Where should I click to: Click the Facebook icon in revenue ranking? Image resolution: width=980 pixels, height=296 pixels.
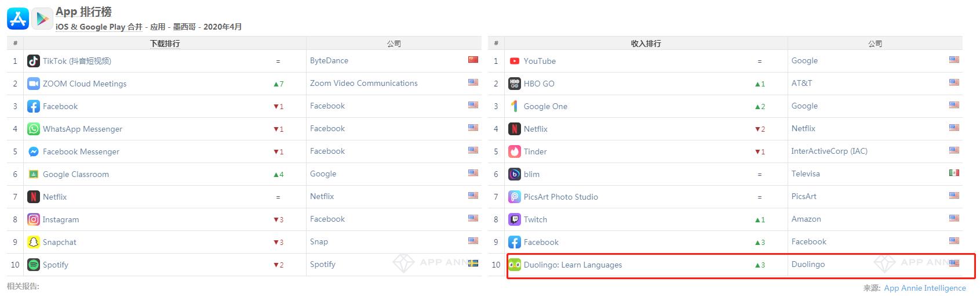tap(515, 242)
